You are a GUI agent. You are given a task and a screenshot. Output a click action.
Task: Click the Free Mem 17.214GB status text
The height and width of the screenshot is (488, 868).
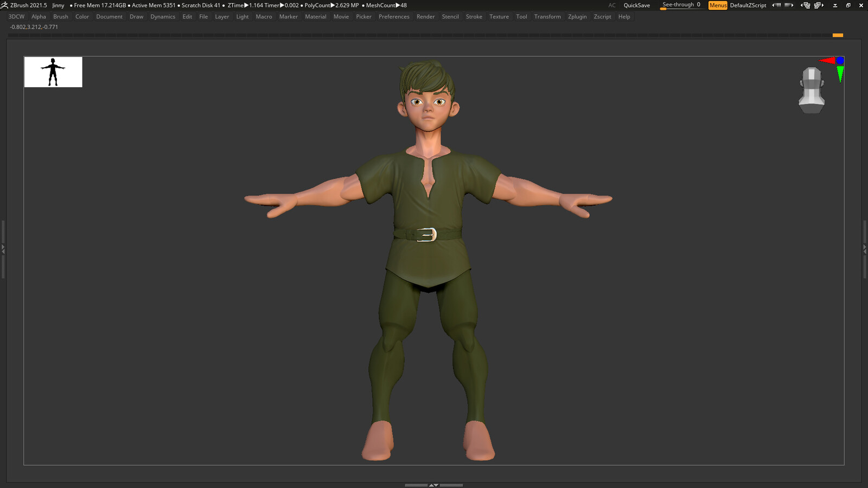[x=100, y=5]
